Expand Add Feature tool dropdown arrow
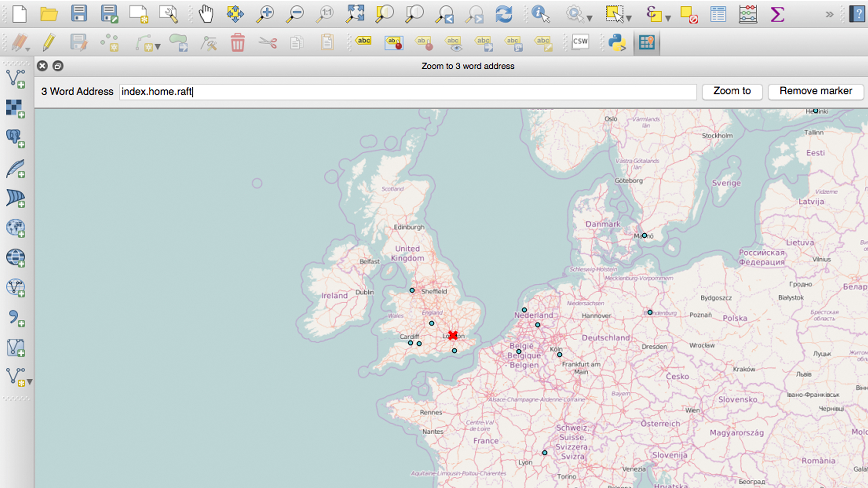The image size is (868, 488). 158,47
